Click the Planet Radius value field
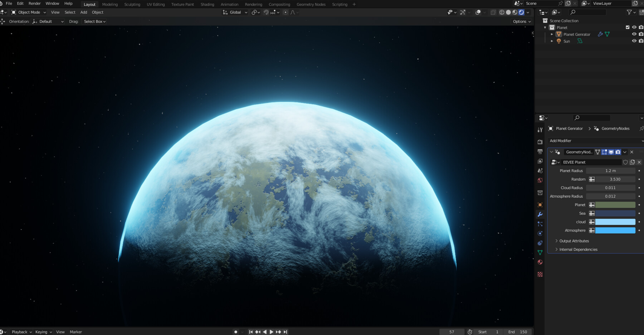 (611, 171)
